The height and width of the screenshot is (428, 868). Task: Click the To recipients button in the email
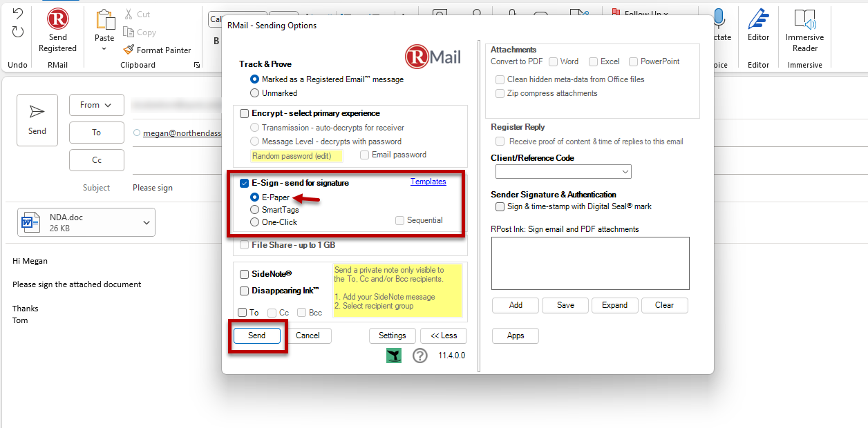97,133
